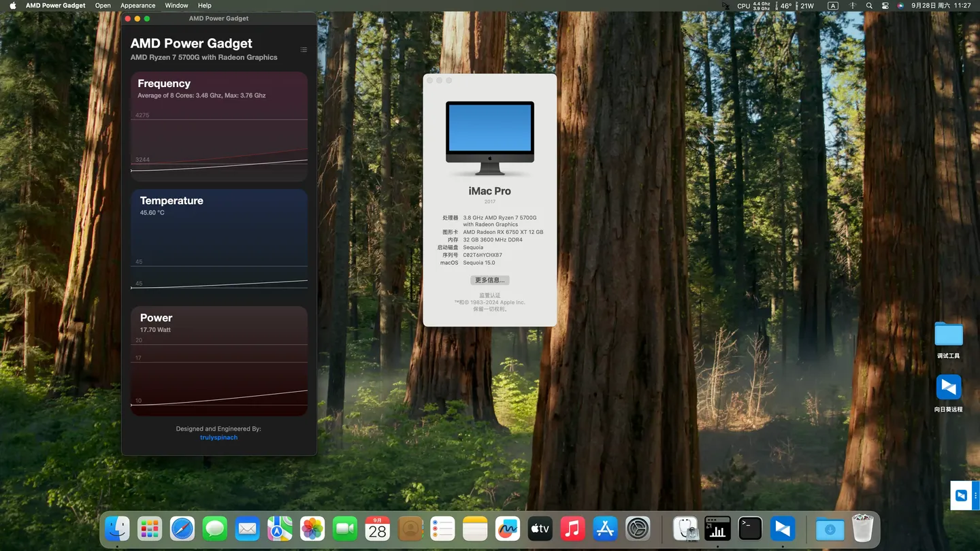The height and width of the screenshot is (551, 980).
Task: Click the list icon in AMD Power Gadget header
Action: (304, 50)
